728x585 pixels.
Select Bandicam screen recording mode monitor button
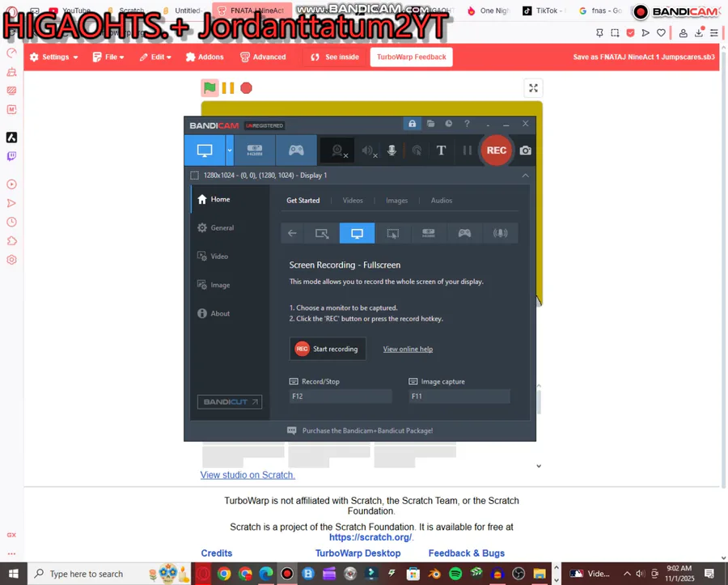(205, 150)
